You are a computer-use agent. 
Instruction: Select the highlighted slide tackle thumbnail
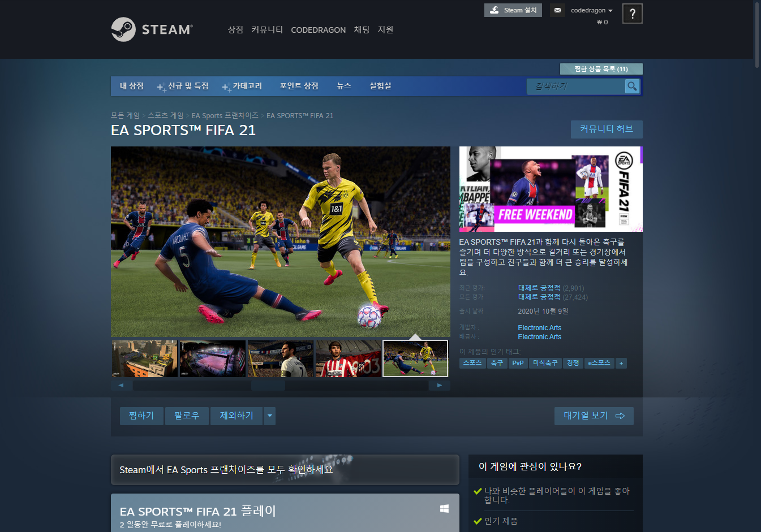tap(415, 358)
